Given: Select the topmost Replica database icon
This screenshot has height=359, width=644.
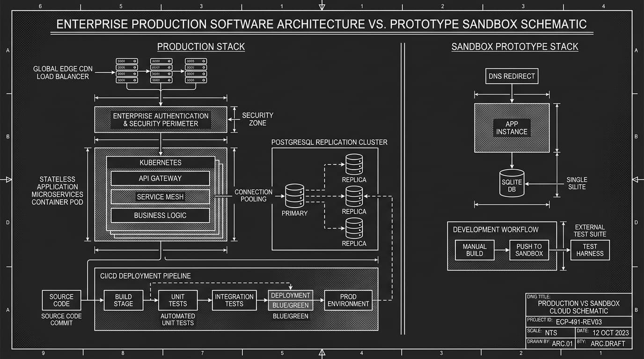Looking at the screenshot, I should (354, 164).
